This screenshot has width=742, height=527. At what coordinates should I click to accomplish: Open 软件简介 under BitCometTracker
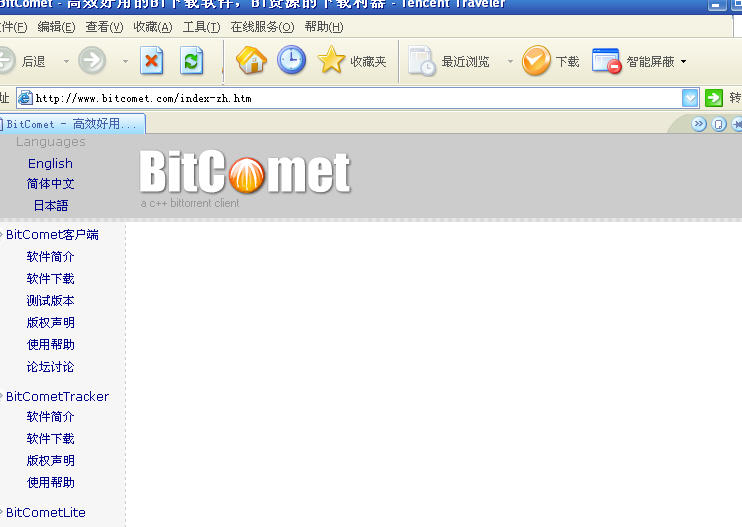click(50, 417)
